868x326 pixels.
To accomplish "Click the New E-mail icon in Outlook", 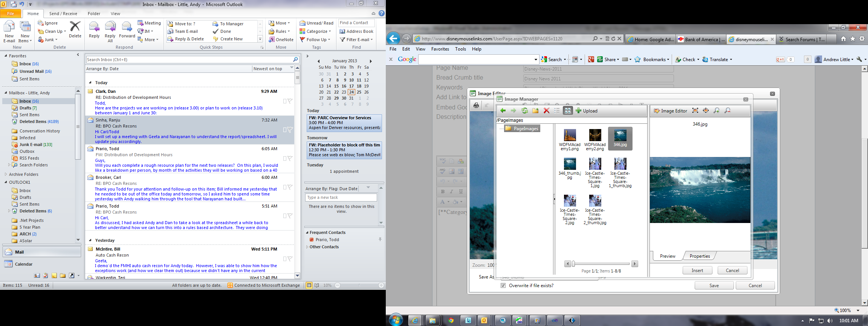I will click(x=9, y=32).
